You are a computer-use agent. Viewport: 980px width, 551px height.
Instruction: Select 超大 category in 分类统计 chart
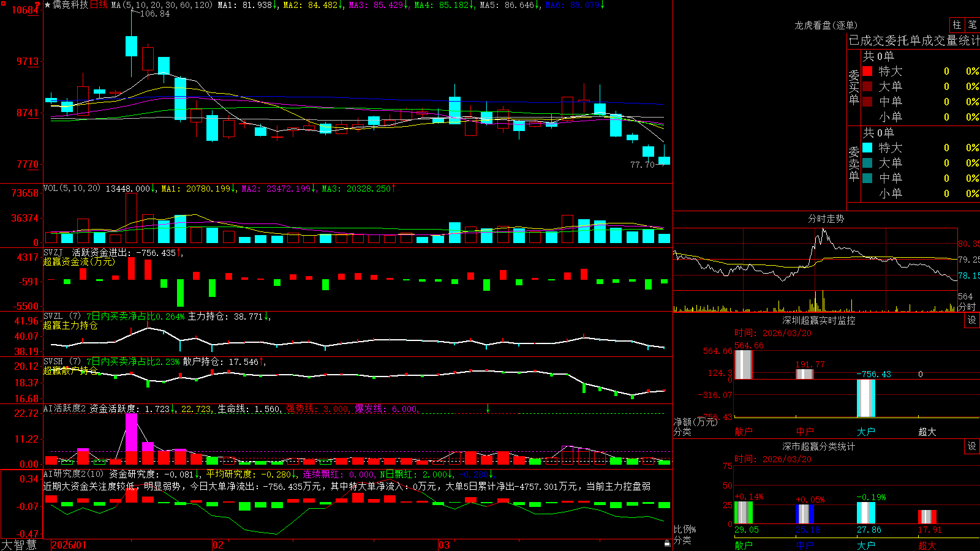coord(927,545)
